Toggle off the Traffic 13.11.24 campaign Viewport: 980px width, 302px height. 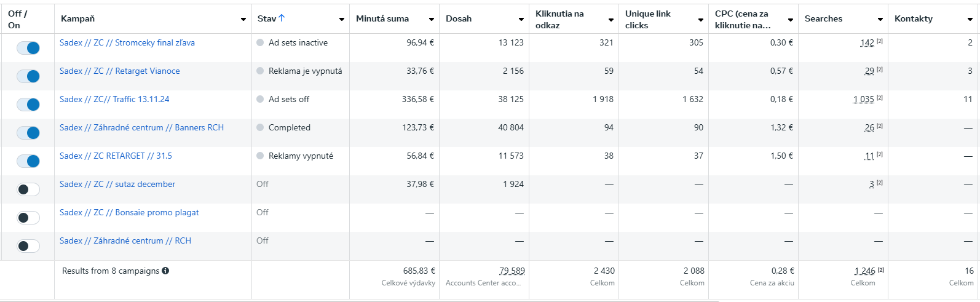(28, 105)
